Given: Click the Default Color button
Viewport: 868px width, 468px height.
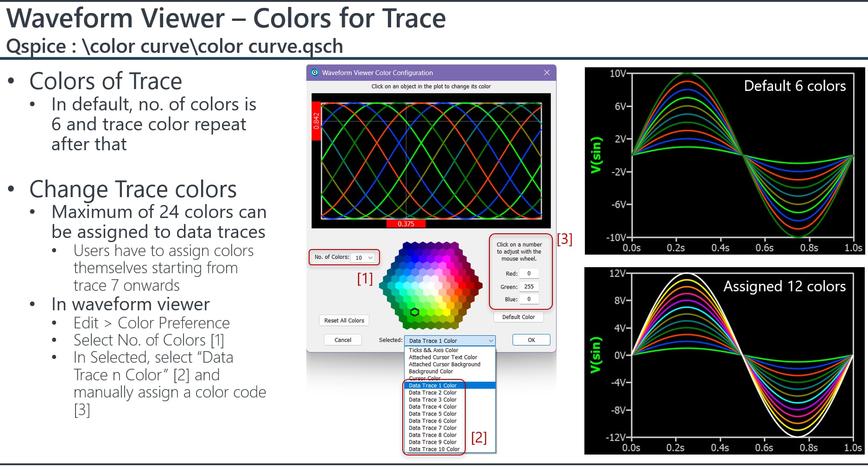Looking at the screenshot, I should (518, 317).
